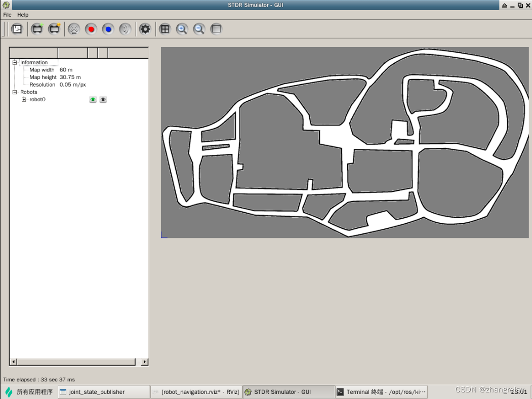This screenshot has height=399, width=532.
Task: Toggle robot0 black eye visibility button
Action: [x=103, y=100]
